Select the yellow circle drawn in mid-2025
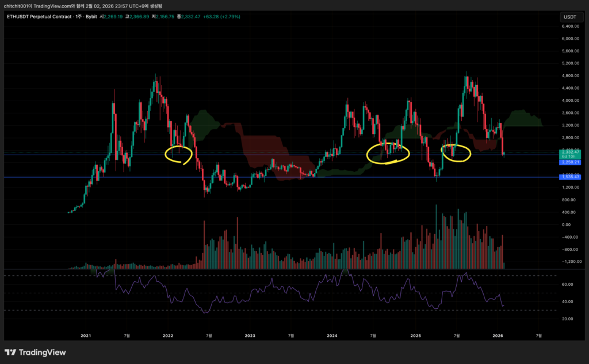This screenshot has width=589, height=364. click(x=456, y=152)
